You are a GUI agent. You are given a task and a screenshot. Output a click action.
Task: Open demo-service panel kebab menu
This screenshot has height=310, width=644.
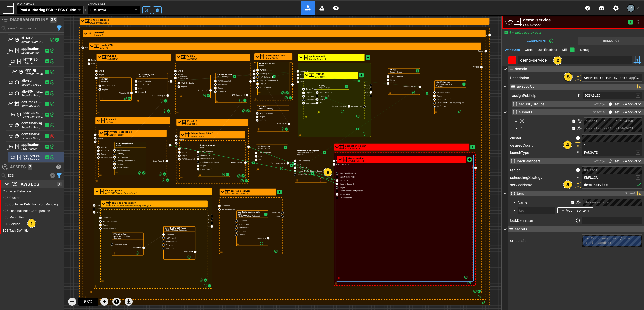[x=638, y=22]
